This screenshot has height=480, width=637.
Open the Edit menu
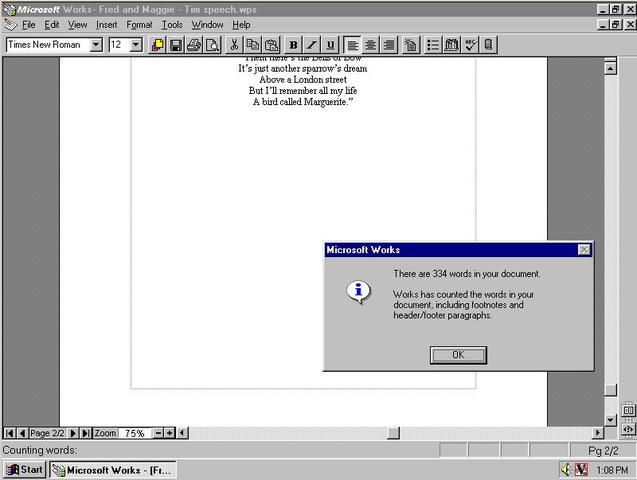pyautogui.click(x=52, y=25)
